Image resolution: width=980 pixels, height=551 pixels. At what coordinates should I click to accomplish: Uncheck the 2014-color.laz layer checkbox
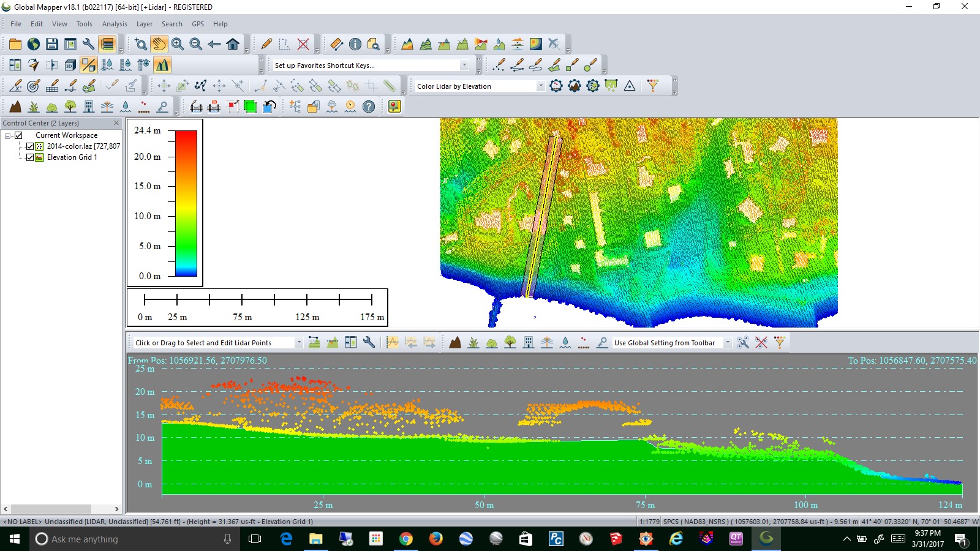(x=29, y=146)
